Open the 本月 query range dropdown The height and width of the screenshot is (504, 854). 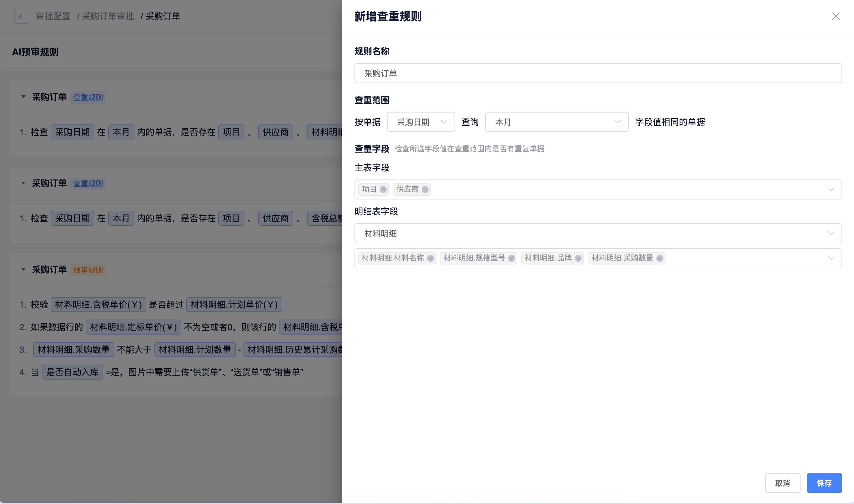(556, 122)
